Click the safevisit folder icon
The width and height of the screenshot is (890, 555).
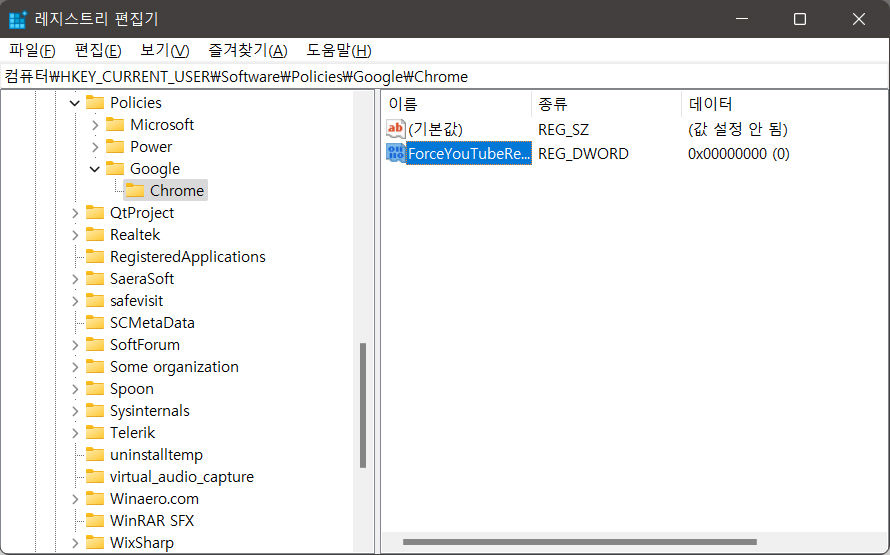pyautogui.click(x=95, y=301)
